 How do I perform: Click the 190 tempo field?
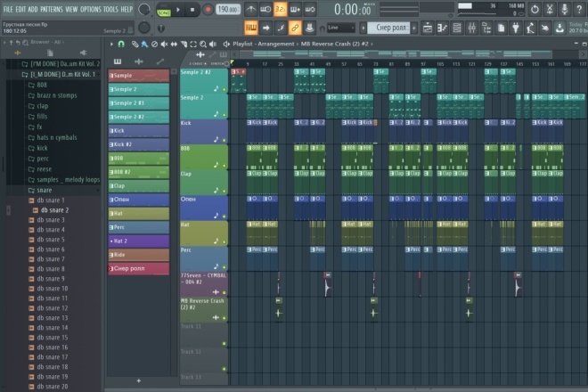coord(228,10)
